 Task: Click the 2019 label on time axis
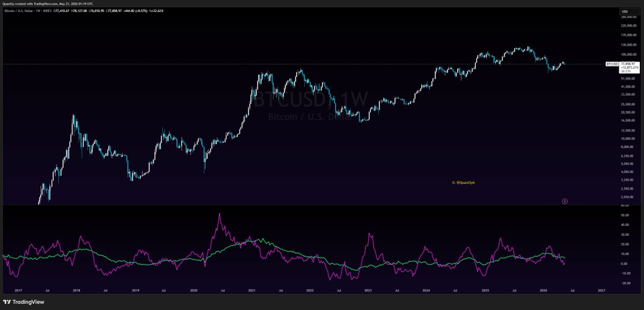135,290
